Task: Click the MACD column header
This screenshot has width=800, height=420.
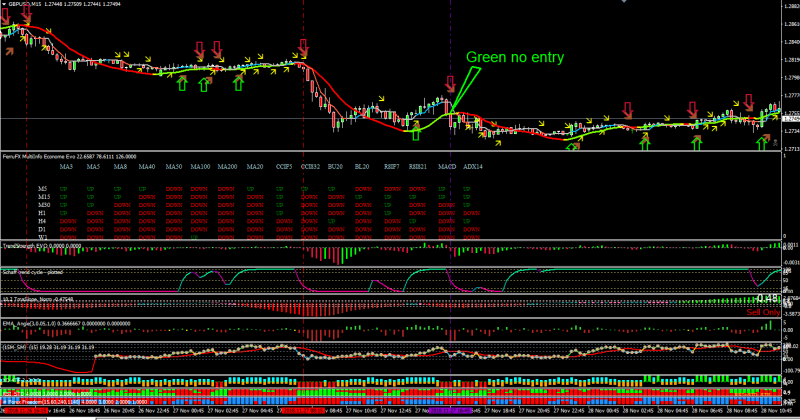Action: [447, 166]
